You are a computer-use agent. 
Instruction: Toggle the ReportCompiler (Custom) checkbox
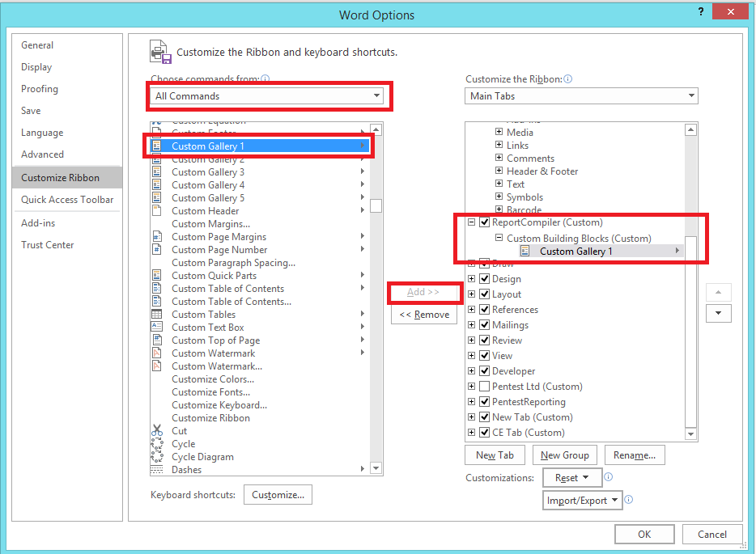click(484, 222)
